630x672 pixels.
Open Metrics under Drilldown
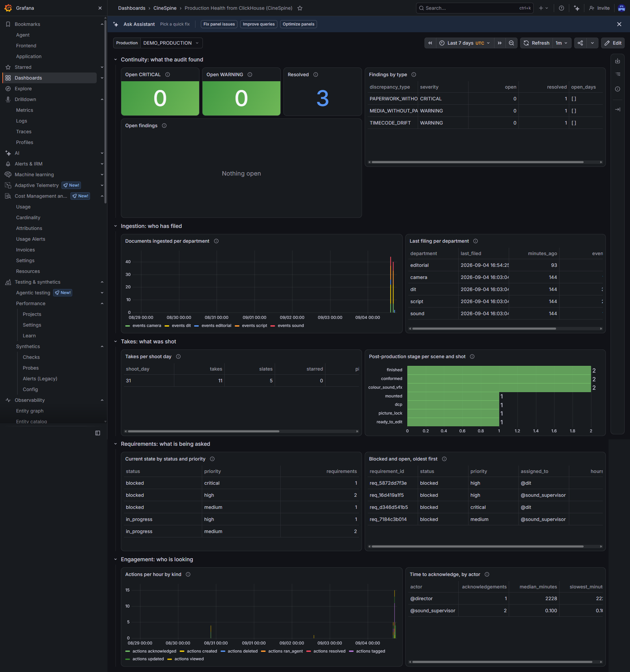[25, 110]
